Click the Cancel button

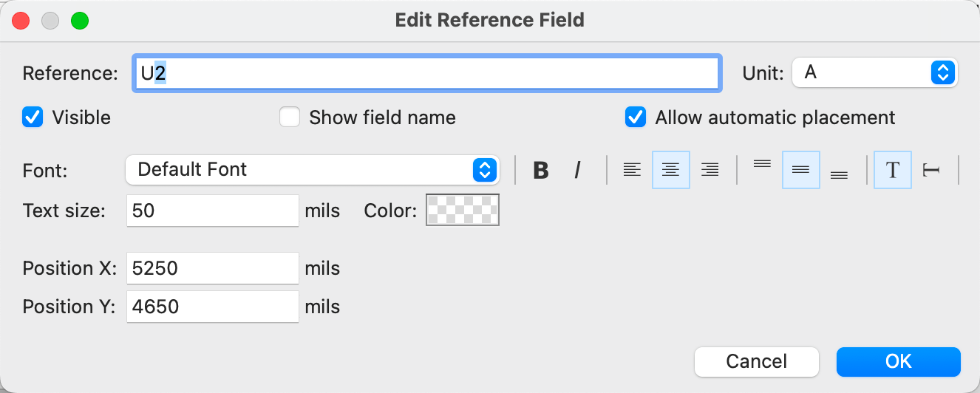[756, 361]
